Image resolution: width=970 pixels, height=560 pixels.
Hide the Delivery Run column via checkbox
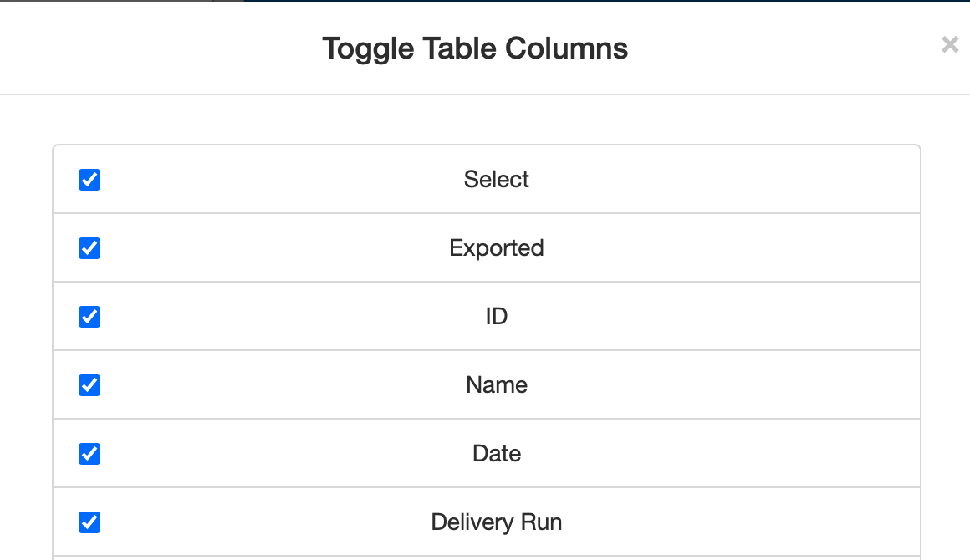89,522
